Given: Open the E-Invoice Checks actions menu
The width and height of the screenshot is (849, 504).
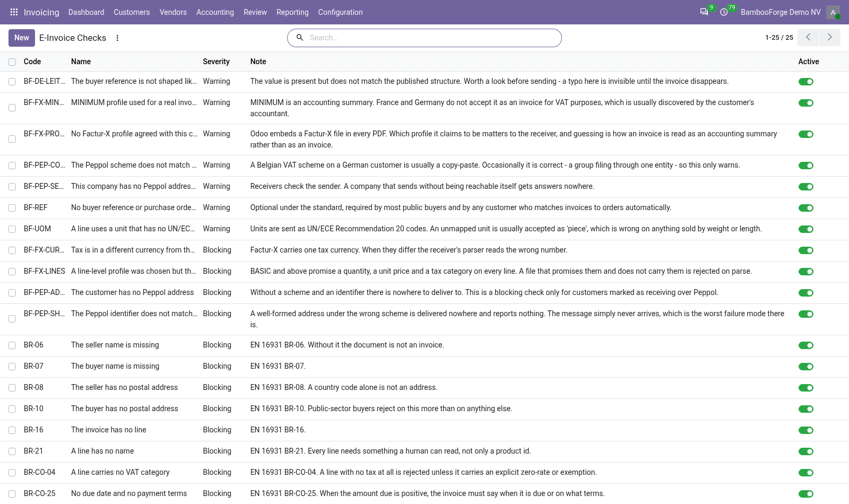Looking at the screenshot, I should pyautogui.click(x=117, y=38).
